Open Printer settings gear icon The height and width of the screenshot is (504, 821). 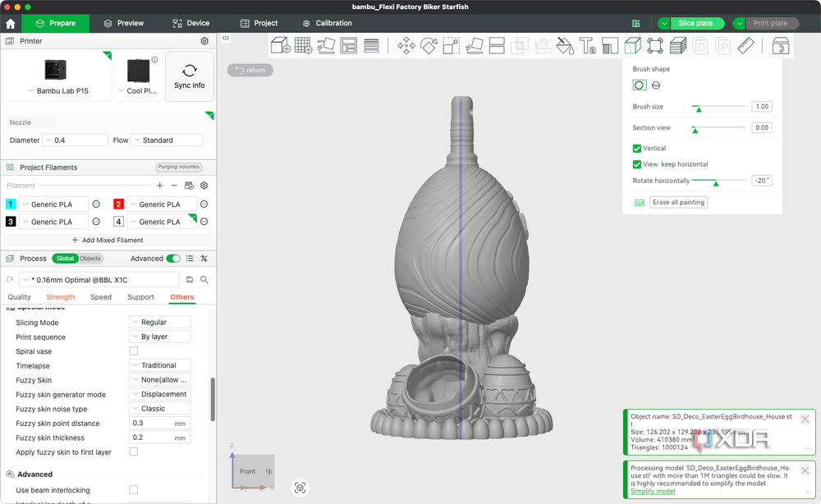(x=204, y=41)
